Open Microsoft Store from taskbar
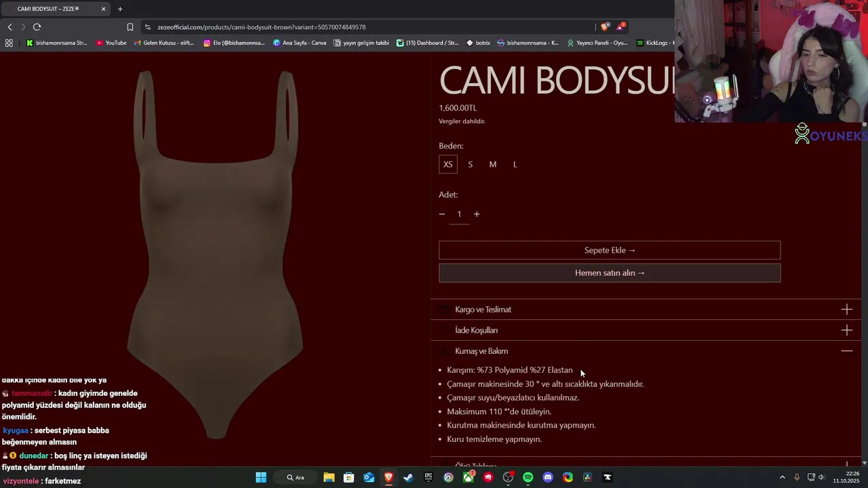This screenshot has height=488, width=868. click(349, 477)
